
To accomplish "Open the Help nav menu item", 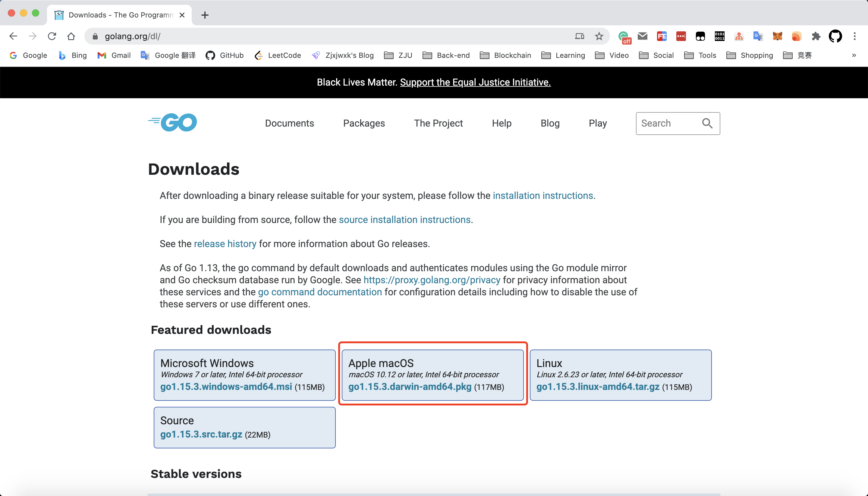I will point(502,123).
